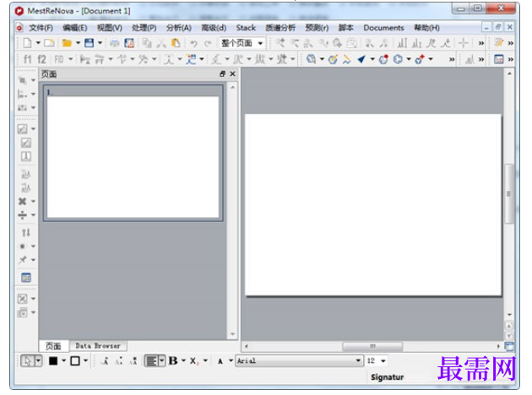Click the text align icon

pos(151,361)
